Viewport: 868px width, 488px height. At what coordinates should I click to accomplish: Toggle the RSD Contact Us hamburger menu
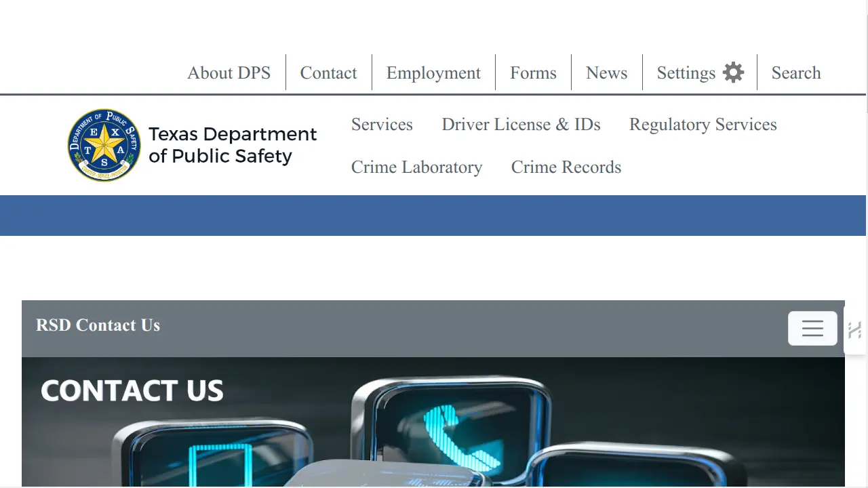click(812, 328)
